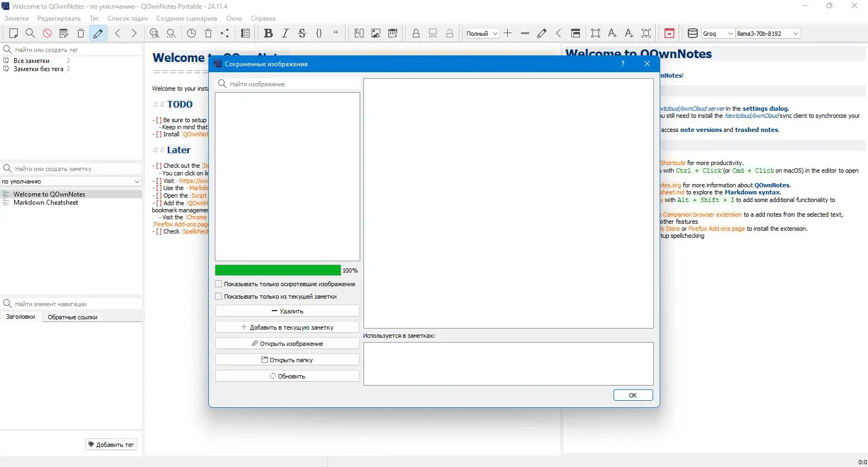The image size is (868, 467).
Task: Focus Найти или создать тег field
Action: tap(71, 49)
